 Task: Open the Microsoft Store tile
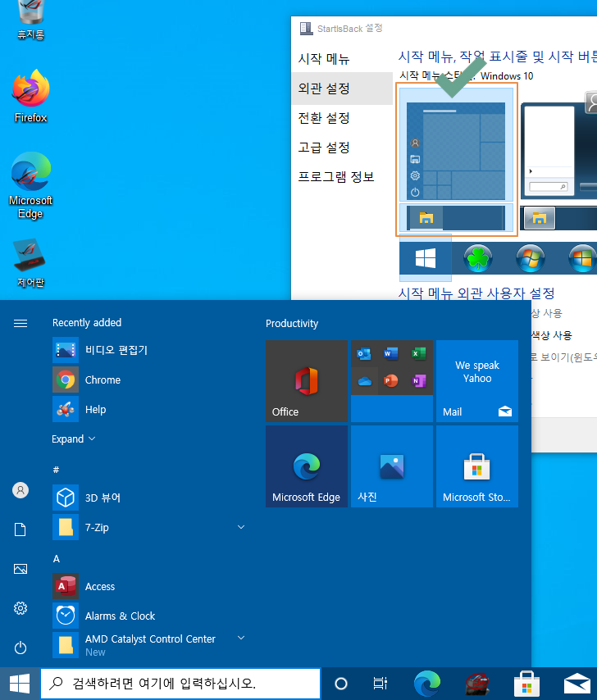(477, 466)
